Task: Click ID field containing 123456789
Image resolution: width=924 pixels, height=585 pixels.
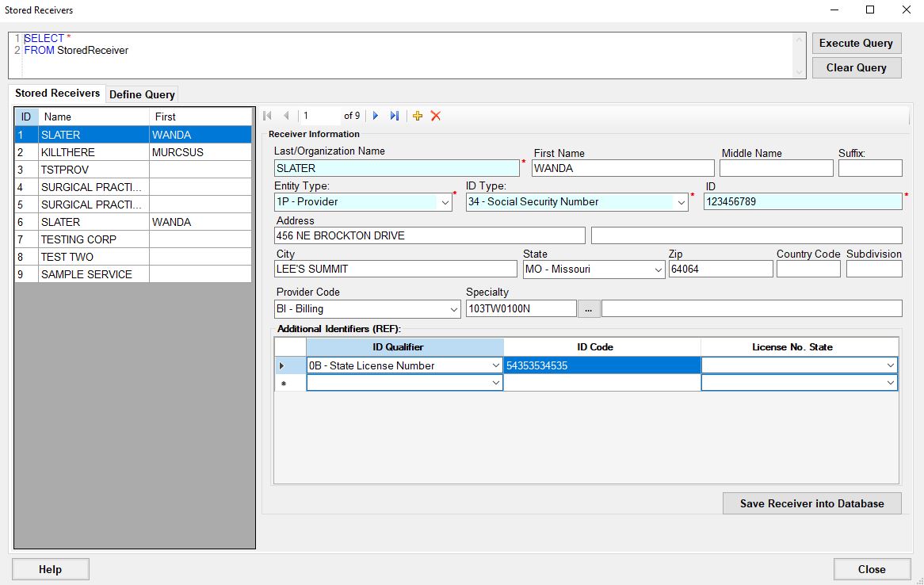Action: tap(803, 201)
